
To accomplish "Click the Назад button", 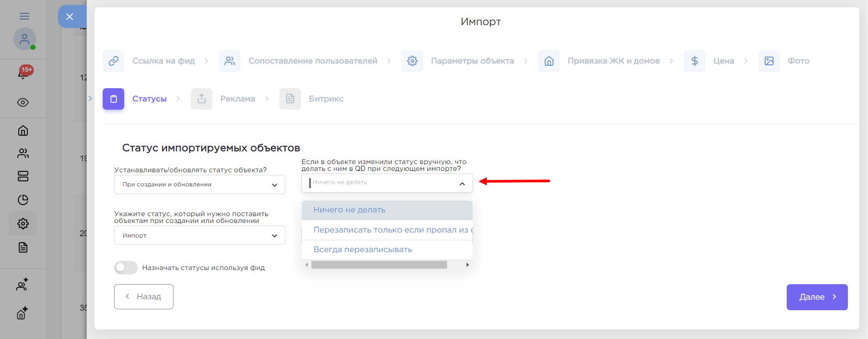I will point(144,297).
